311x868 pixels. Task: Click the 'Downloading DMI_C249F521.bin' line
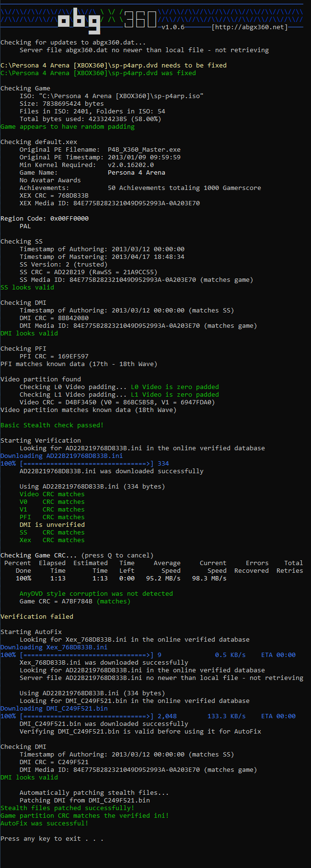pyautogui.click(x=54, y=709)
